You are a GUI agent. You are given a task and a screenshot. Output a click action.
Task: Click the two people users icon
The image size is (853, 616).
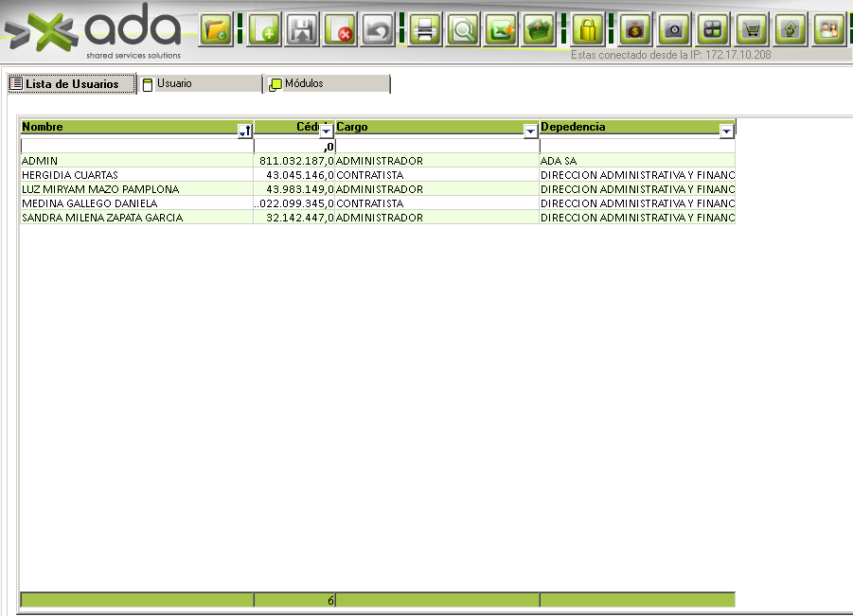[x=828, y=30]
